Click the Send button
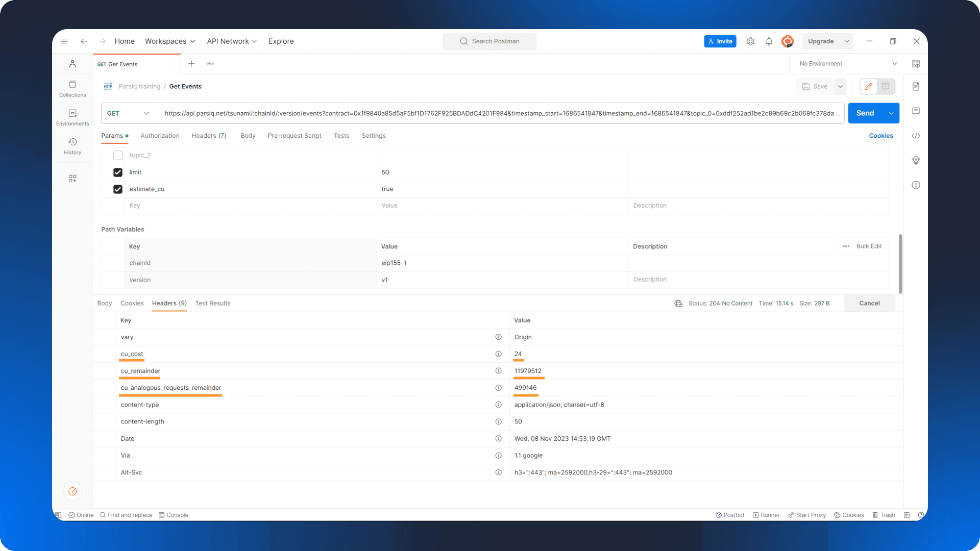Viewport: 980px width, 551px height. [x=865, y=113]
